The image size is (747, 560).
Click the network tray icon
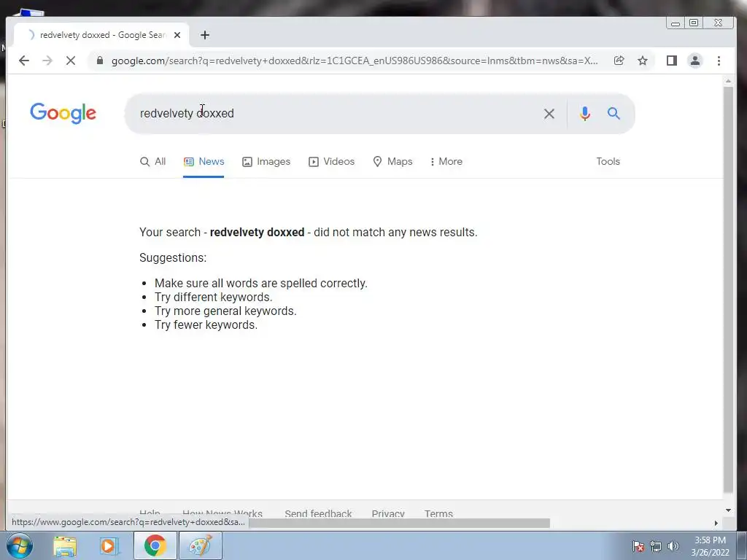pyautogui.click(x=656, y=546)
